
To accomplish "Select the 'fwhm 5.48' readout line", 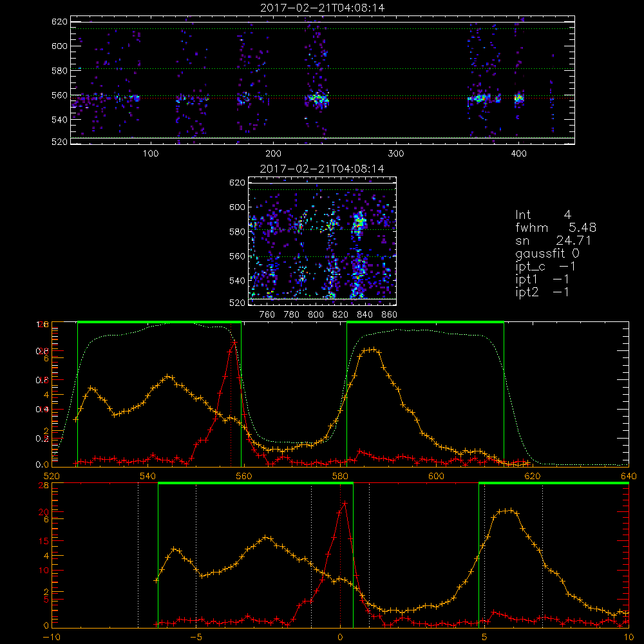I will [x=556, y=227].
